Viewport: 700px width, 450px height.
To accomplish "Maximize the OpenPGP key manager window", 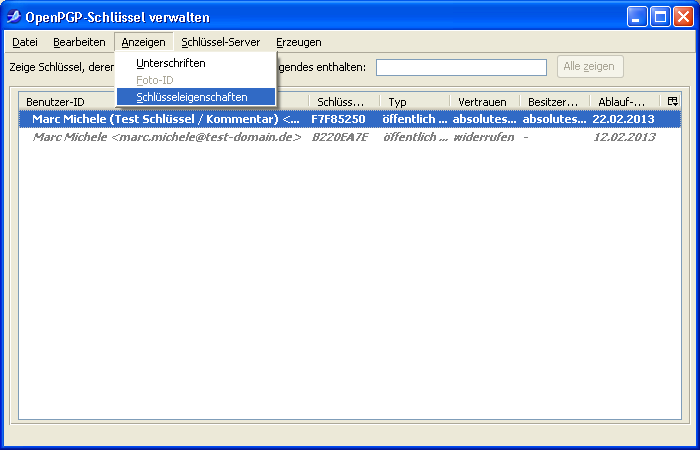I will (x=660, y=16).
